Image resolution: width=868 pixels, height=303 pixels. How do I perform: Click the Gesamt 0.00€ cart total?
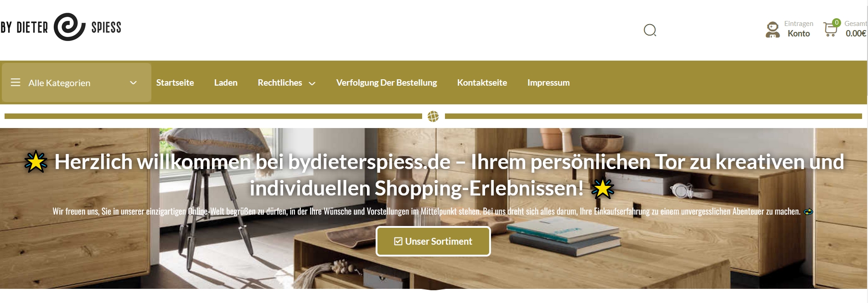pyautogui.click(x=856, y=29)
